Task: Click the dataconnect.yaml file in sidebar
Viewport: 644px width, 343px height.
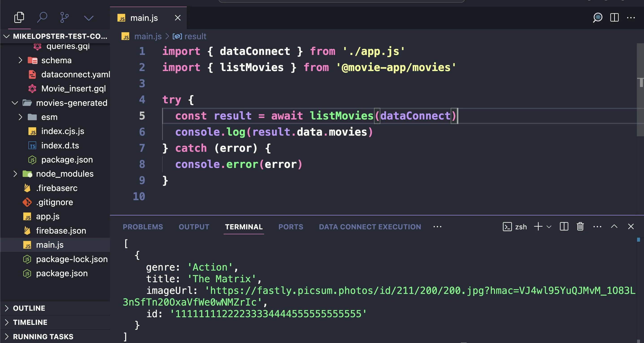Action: pyautogui.click(x=75, y=74)
